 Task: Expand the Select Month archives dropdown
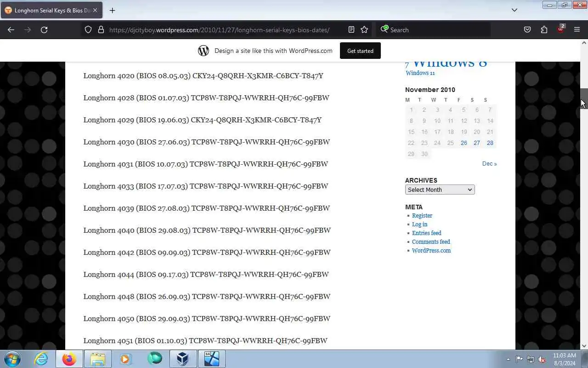(x=440, y=190)
